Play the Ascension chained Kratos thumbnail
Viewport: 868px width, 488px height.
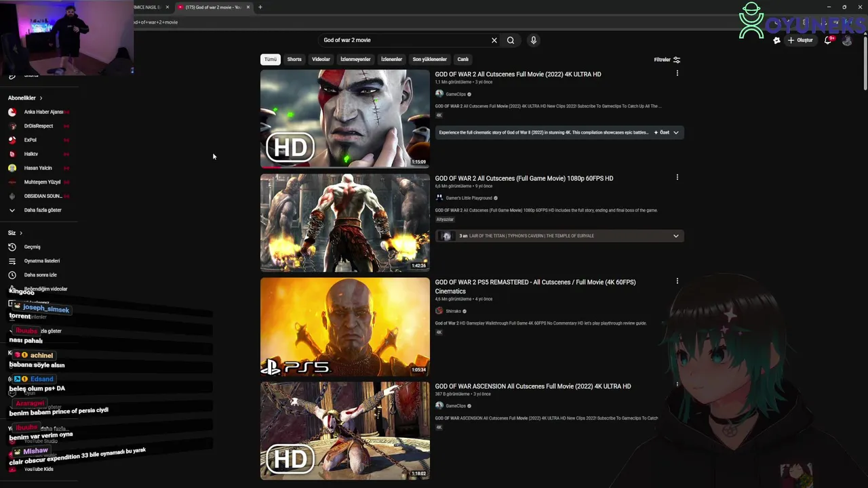[x=345, y=430]
